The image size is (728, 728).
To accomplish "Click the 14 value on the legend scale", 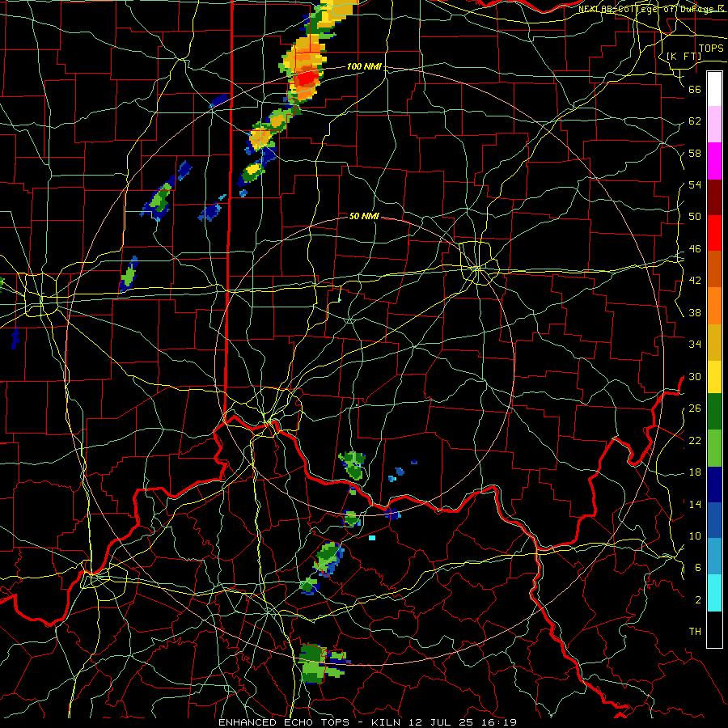I will point(695,504).
